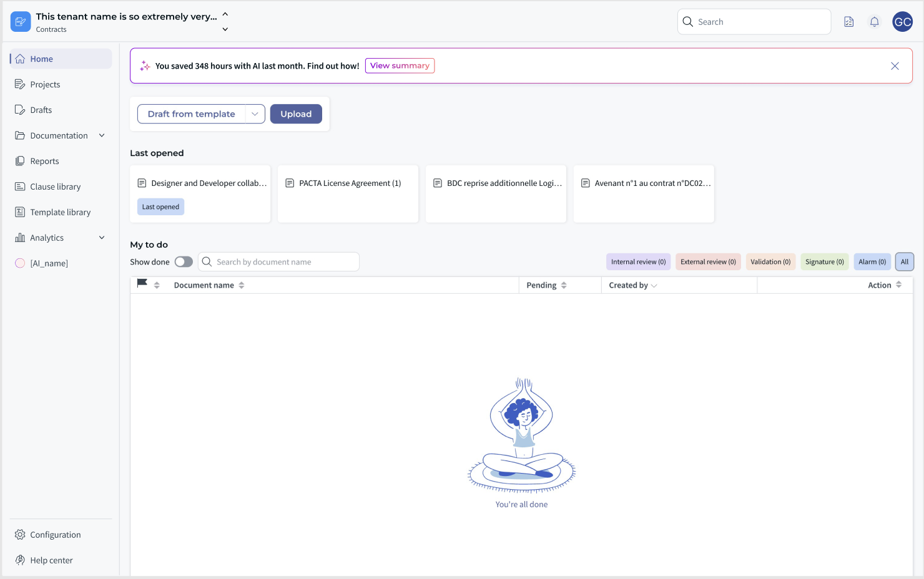Click the View summary button

point(400,66)
